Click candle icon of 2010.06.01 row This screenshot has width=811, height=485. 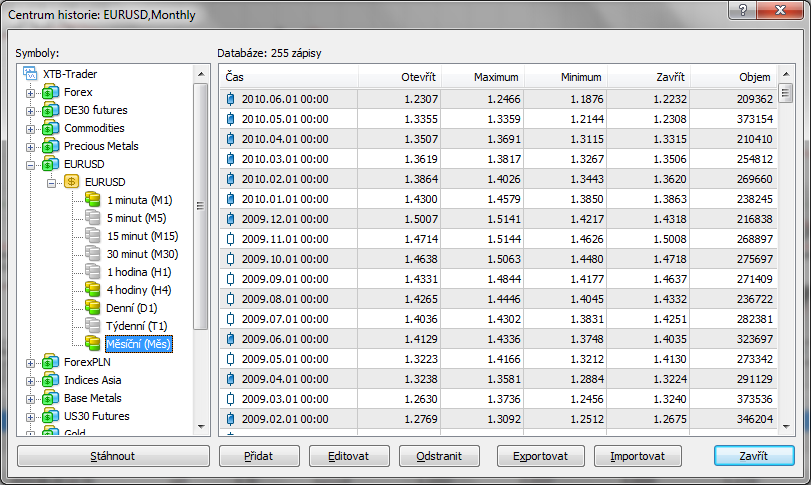[x=231, y=99]
